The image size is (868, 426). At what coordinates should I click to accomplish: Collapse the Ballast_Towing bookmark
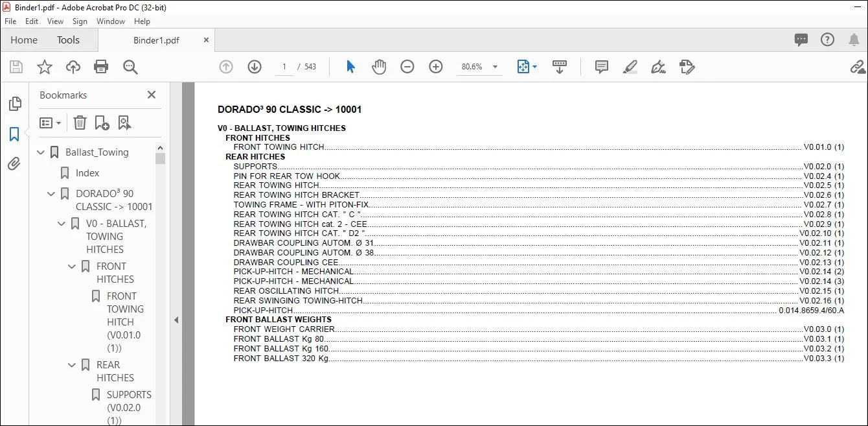[41, 152]
